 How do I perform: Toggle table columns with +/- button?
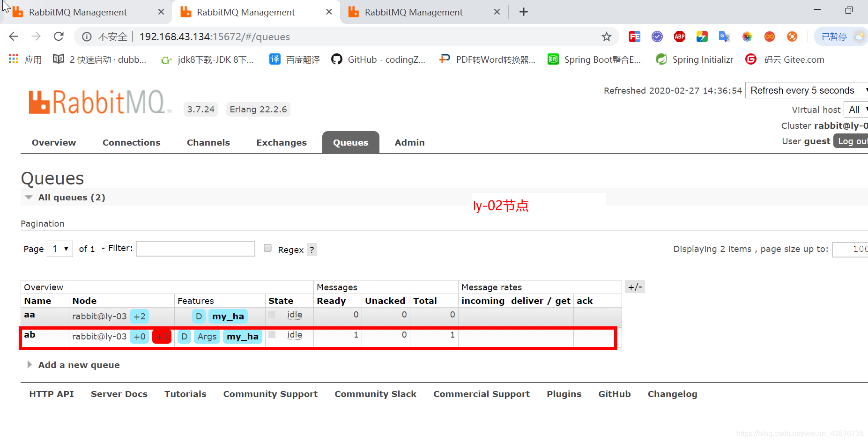coord(635,287)
